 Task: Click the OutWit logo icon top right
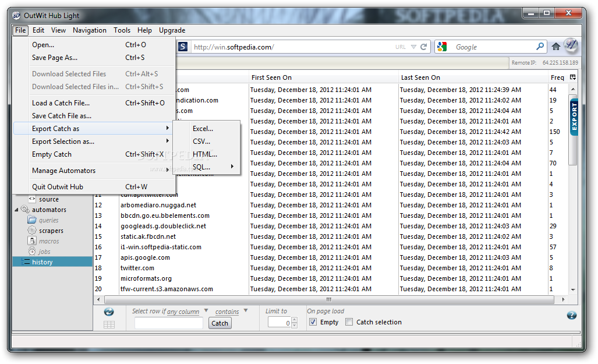pyautogui.click(x=571, y=45)
